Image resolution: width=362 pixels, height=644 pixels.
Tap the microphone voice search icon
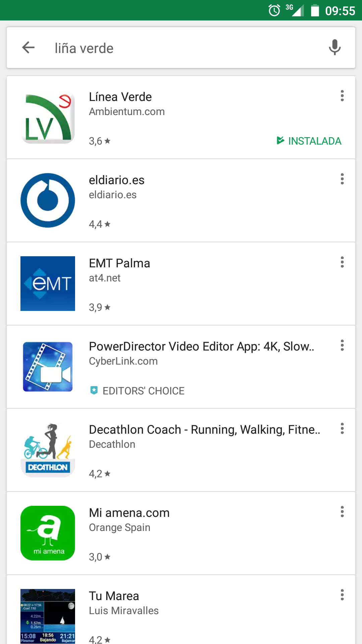pyautogui.click(x=335, y=47)
